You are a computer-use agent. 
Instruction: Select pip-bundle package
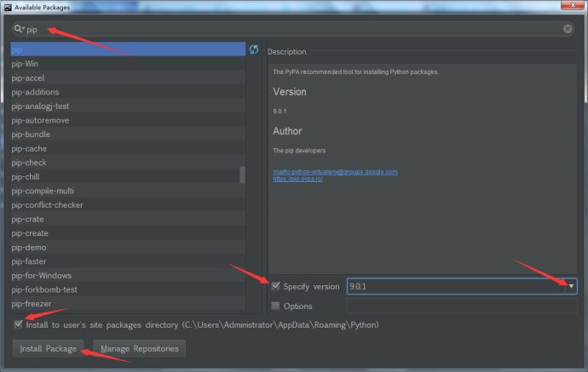click(128, 134)
